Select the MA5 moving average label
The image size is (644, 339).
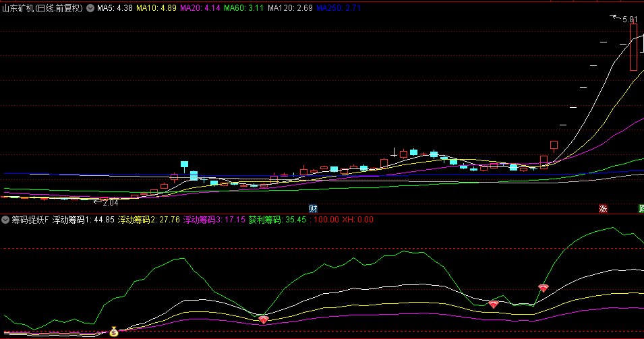(115, 9)
